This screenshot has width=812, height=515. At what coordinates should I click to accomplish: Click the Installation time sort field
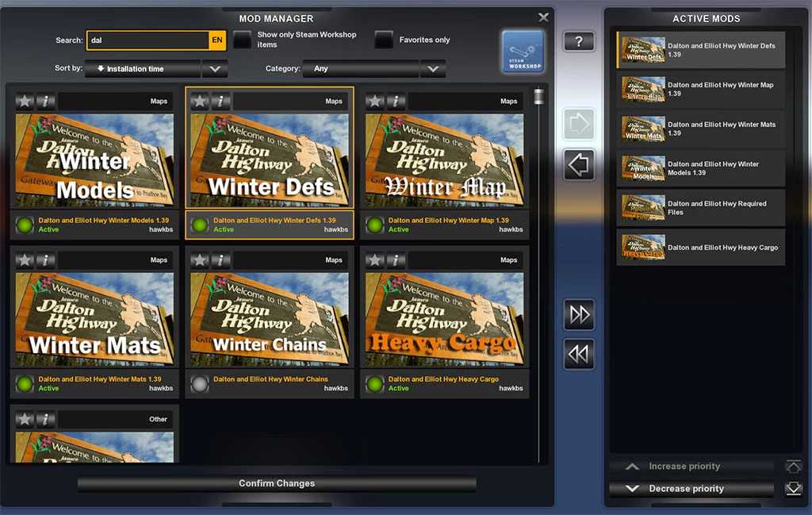click(143, 69)
